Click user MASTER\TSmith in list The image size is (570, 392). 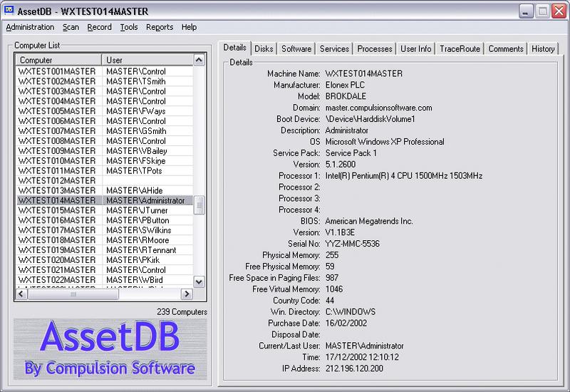click(x=136, y=81)
